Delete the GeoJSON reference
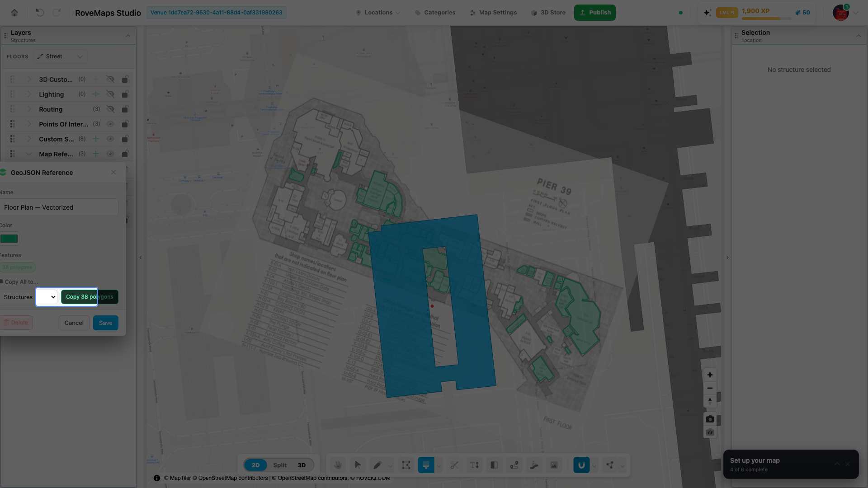 (x=16, y=323)
